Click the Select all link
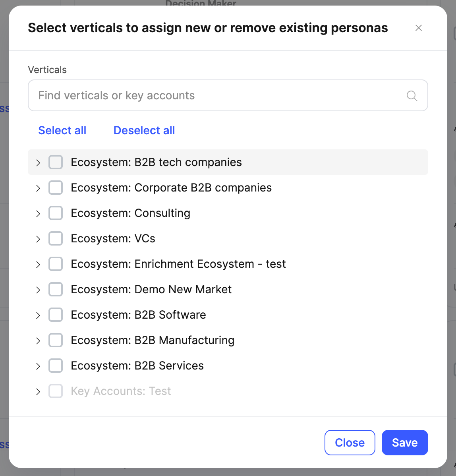Image resolution: width=456 pixels, height=476 pixels. click(62, 130)
